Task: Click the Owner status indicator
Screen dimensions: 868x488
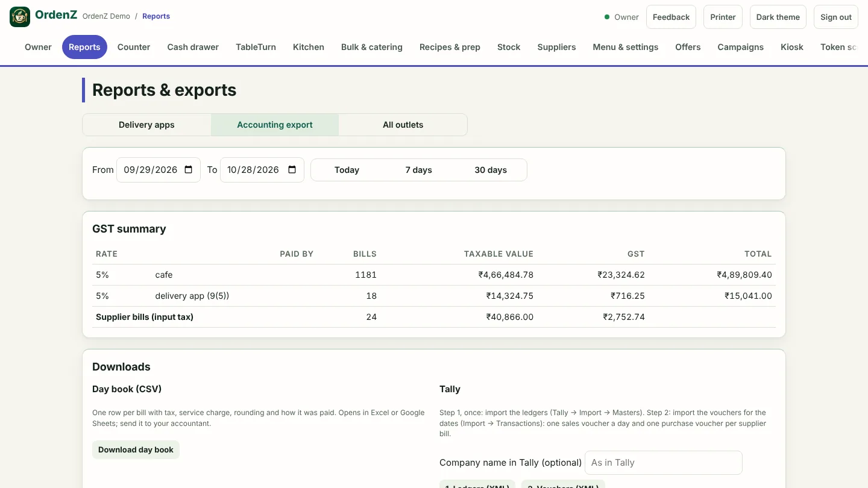Action: pos(621,17)
